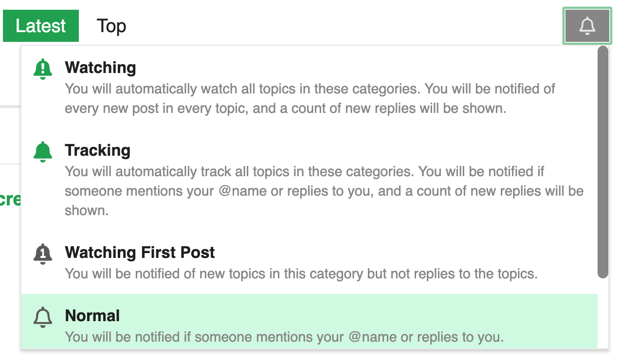Pick the Normal notification option
The image size is (619, 364).
pyautogui.click(x=92, y=316)
